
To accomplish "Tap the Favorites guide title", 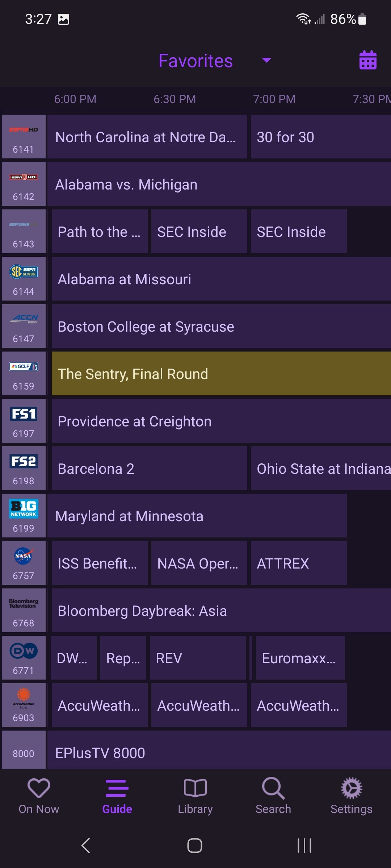I will click(x=195, y=61).
